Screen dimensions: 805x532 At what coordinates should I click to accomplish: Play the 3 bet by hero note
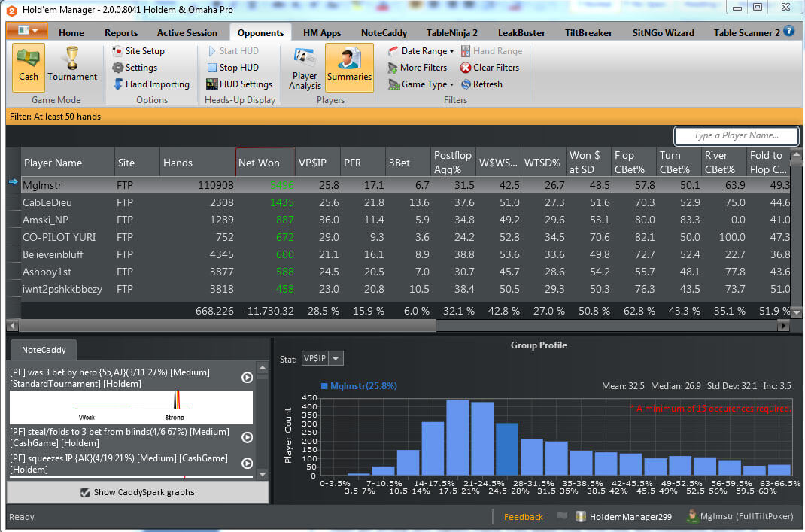(x=247, y=378)
